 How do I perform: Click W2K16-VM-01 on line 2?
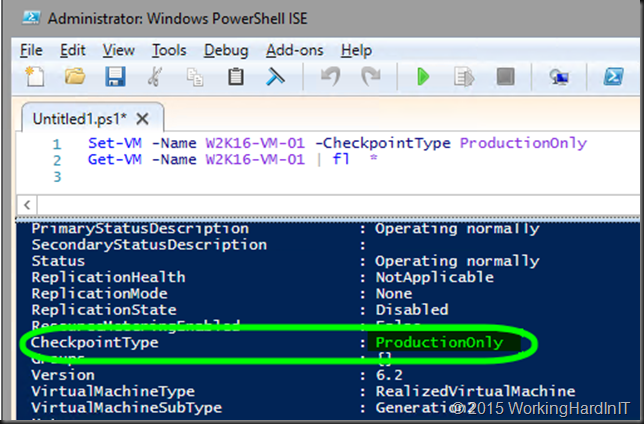(x=255, y=159)
